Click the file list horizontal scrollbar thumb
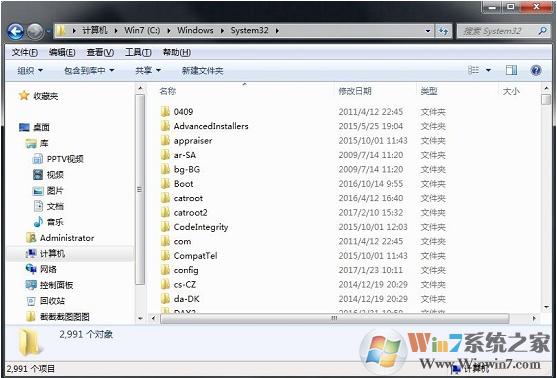 point(335,318)
